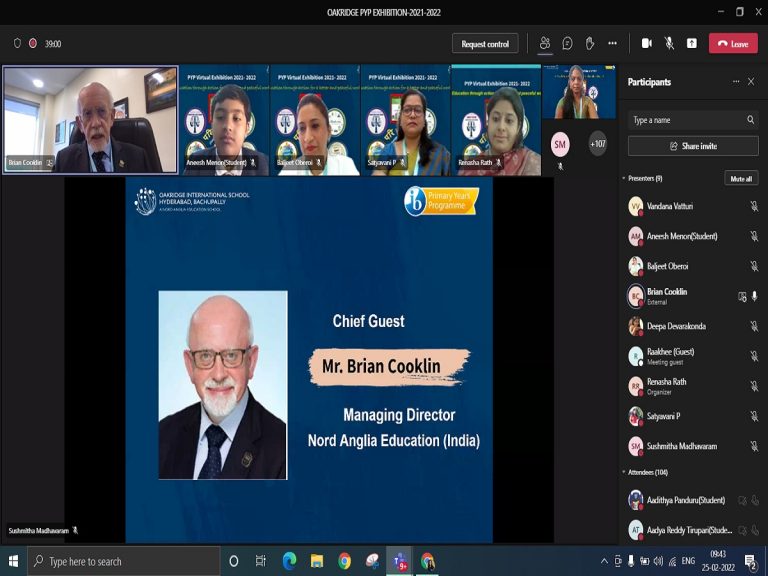Collapse the Attendees section
The width and height of the screenshot is (768, 576).
[x=624, y=472]
